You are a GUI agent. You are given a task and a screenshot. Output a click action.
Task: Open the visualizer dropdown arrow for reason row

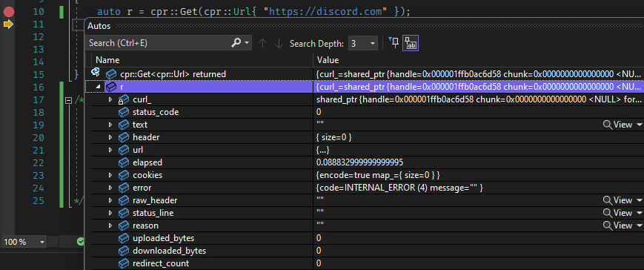pos(639,225)
